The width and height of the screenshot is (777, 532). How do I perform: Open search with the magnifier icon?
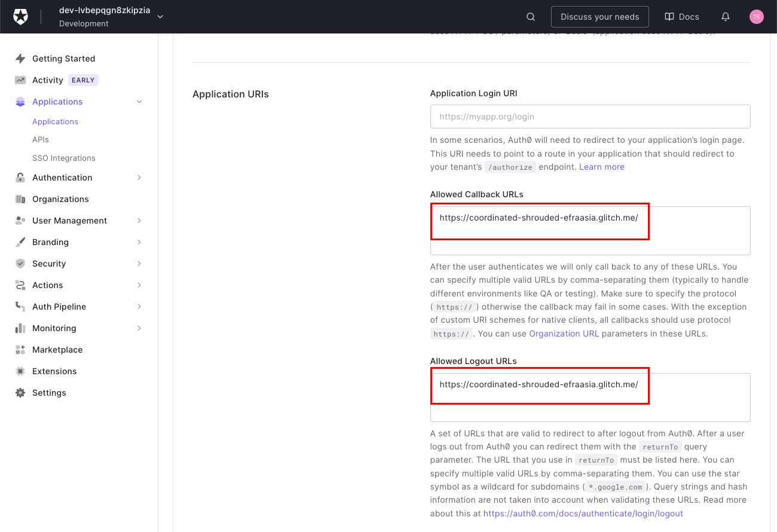(531, 17)
